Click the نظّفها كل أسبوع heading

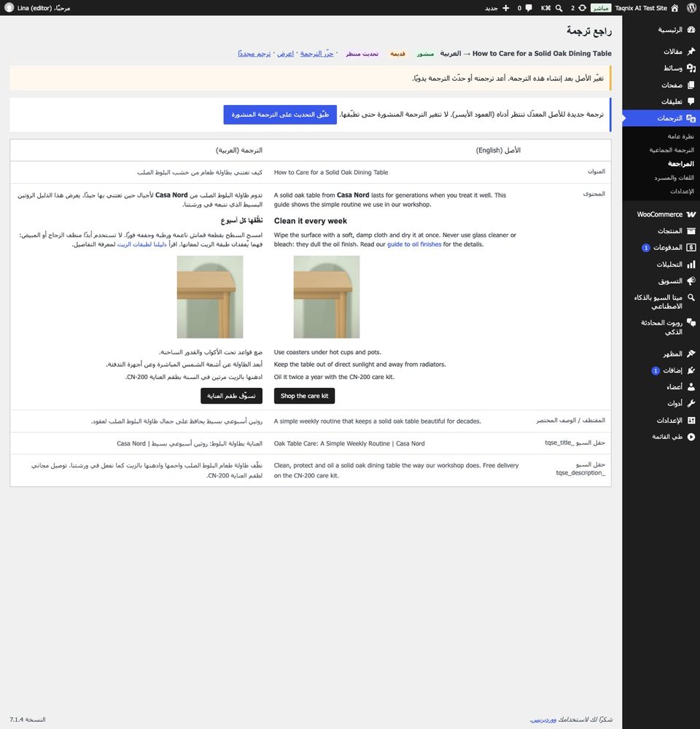click(241, 220)
